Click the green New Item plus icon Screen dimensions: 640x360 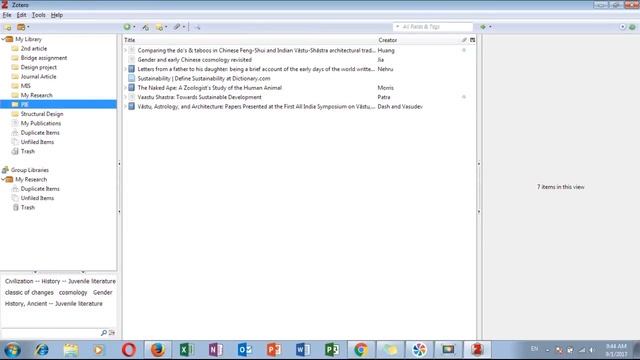pos(127,27)
